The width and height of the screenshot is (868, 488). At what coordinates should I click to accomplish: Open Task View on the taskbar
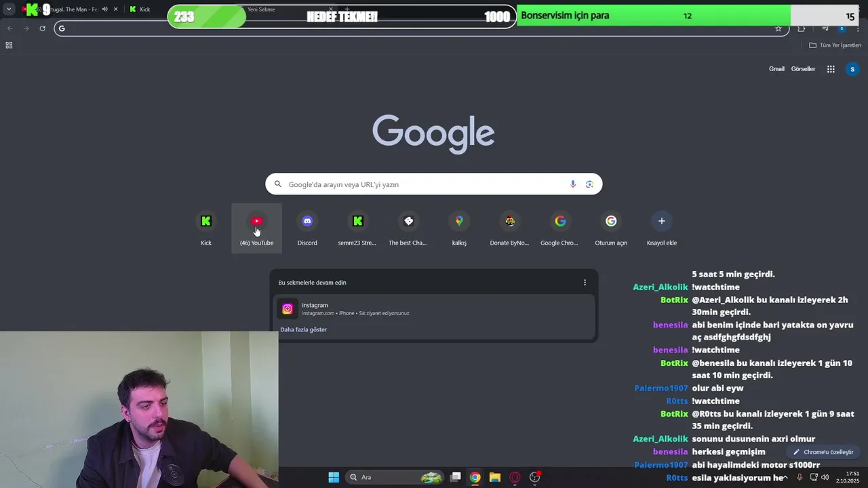pyautogui.click(x=456, y=477)
